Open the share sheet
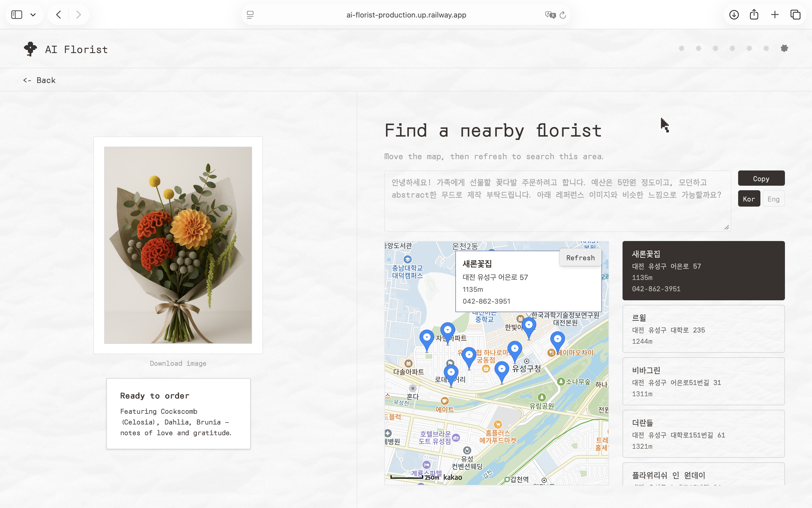Image resolution: width=812 pixels, height=508 pixels. (754, 14)
